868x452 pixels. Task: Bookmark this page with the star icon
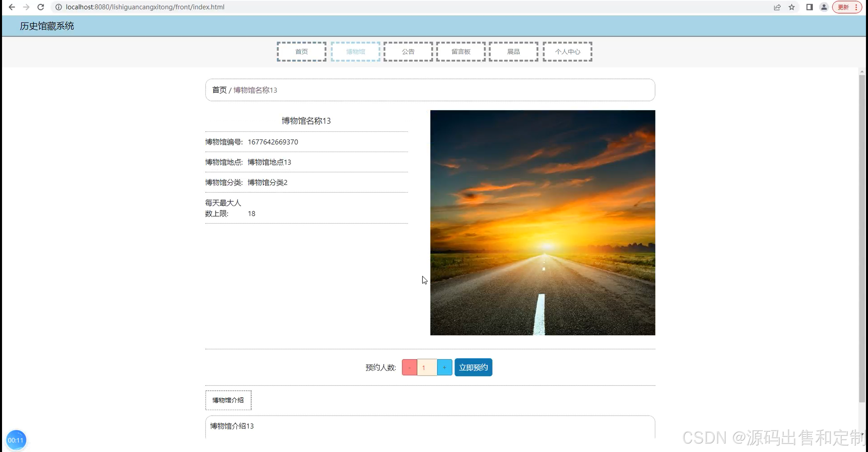(792, 7)
